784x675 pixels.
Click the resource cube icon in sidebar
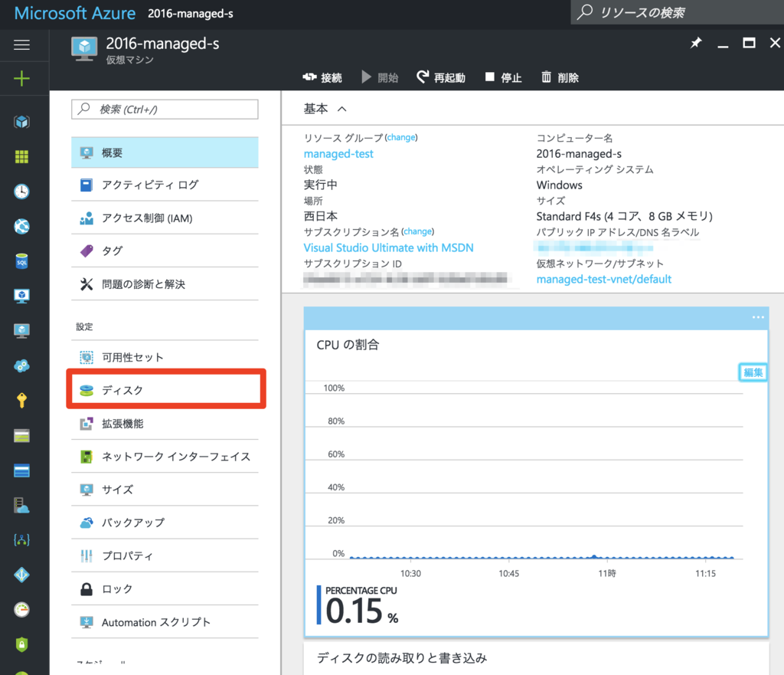21,121
